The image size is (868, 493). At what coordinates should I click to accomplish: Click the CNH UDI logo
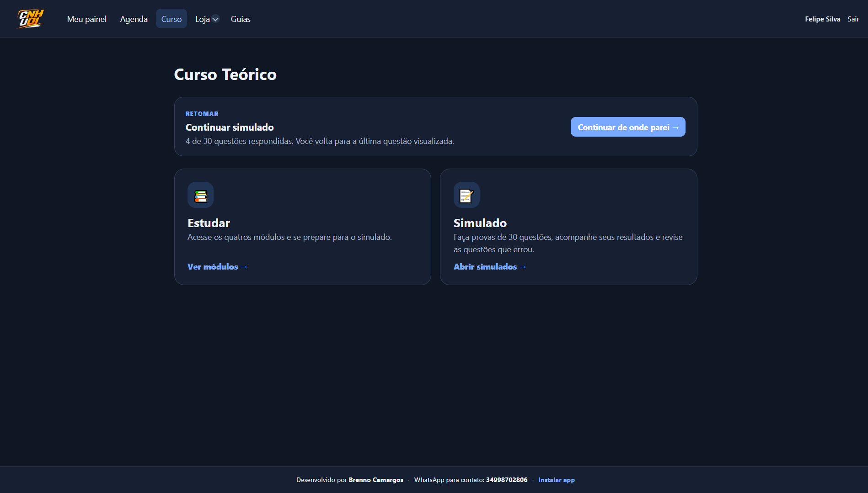point(31,19)
